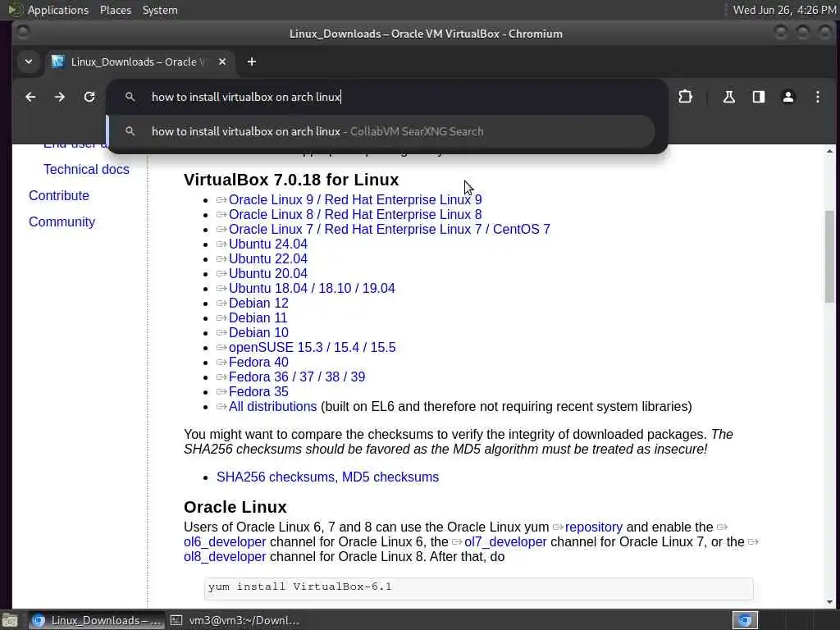Open the Oracle Linux yum repository link
Image resolution: width=840 pixels, height=630 pixels.
(x=594, y=527)
